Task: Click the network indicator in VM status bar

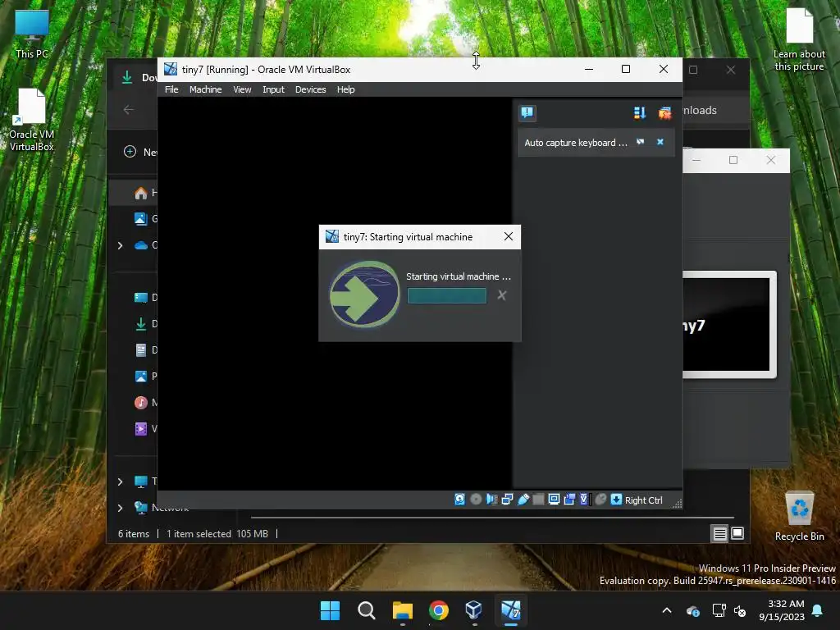Action: point(507,500)
